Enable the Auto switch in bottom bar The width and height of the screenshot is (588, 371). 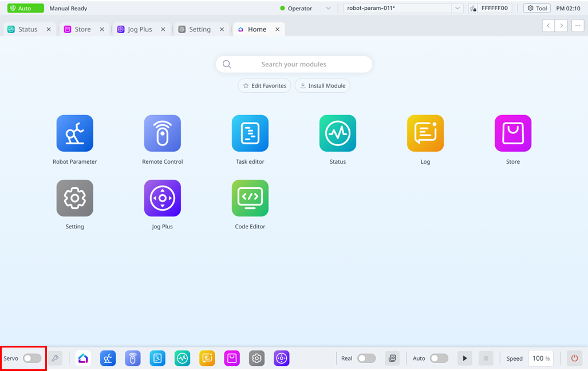(439, 358)
